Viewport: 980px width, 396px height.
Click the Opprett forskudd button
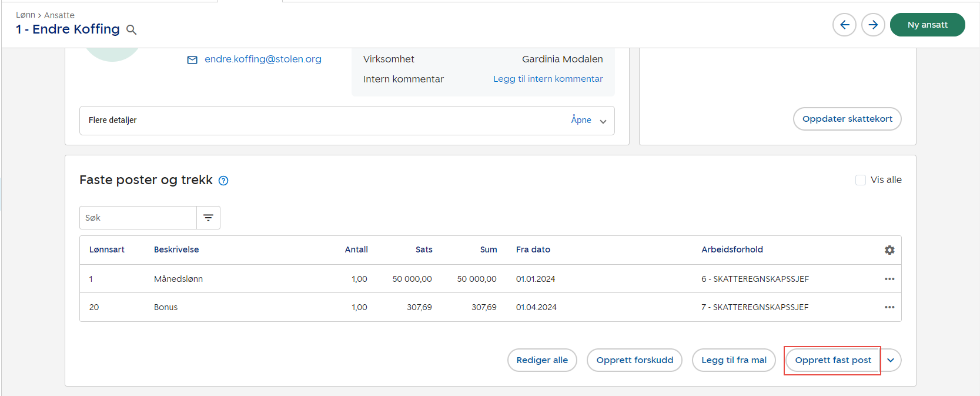(634, 360)
